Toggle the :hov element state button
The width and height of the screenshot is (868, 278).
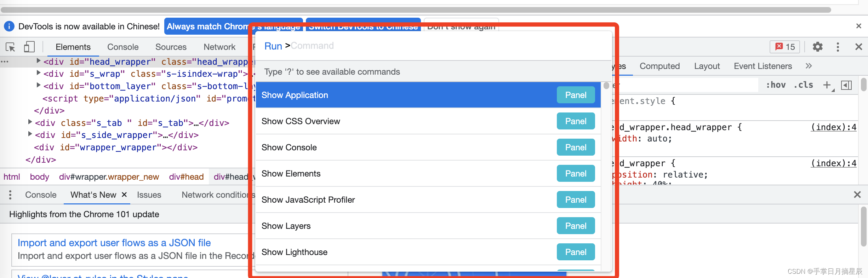(776, 85)
